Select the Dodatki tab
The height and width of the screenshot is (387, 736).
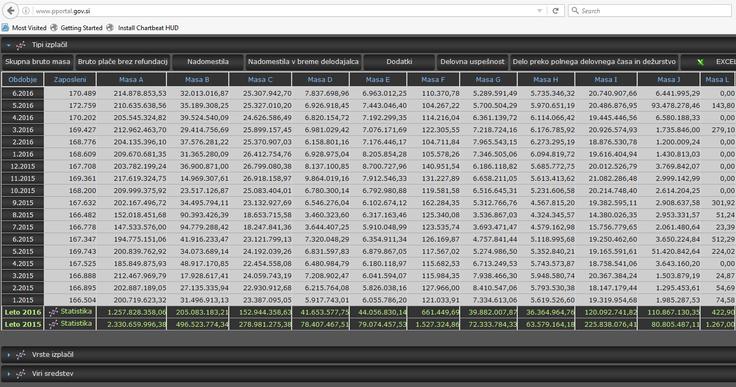(399, 62)
